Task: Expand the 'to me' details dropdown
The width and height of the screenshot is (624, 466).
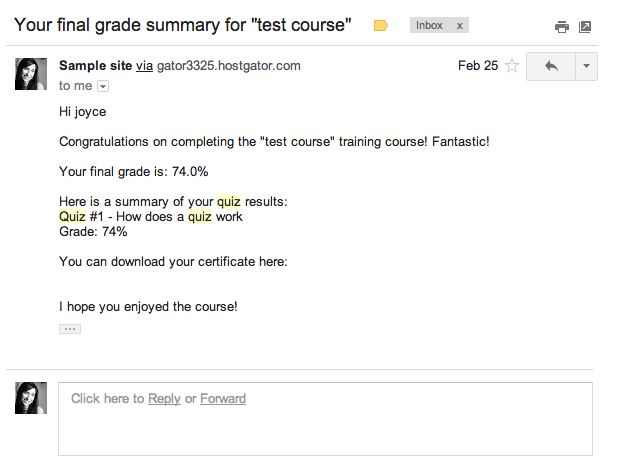Action: [x=103, y=87]
